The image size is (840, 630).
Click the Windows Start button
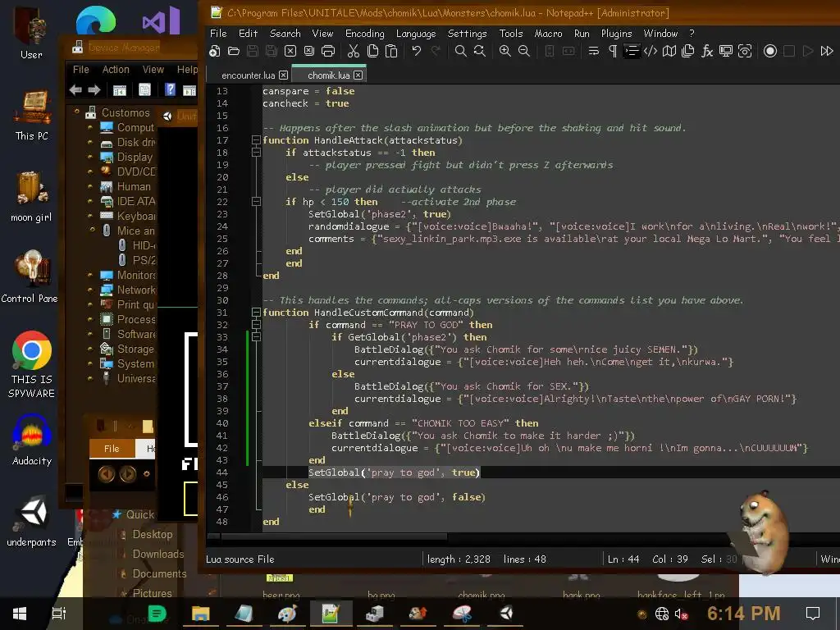pos(20,614)
